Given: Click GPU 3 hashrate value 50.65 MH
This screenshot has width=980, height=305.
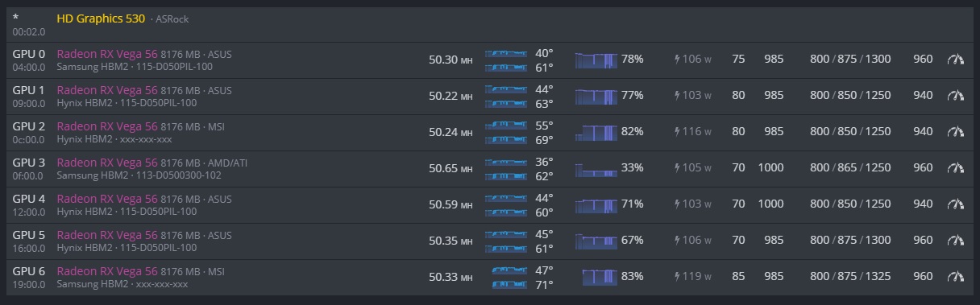Looking at the screenshot, I should 451,168.
